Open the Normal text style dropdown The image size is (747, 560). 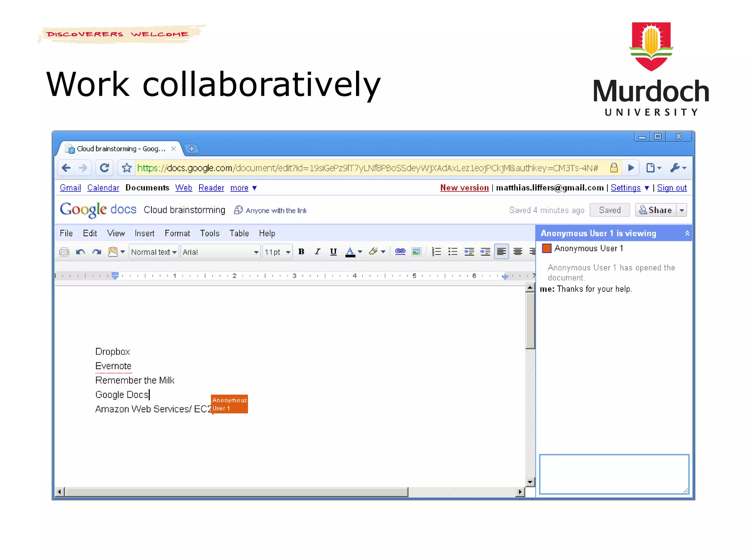[x=154, y=252]
